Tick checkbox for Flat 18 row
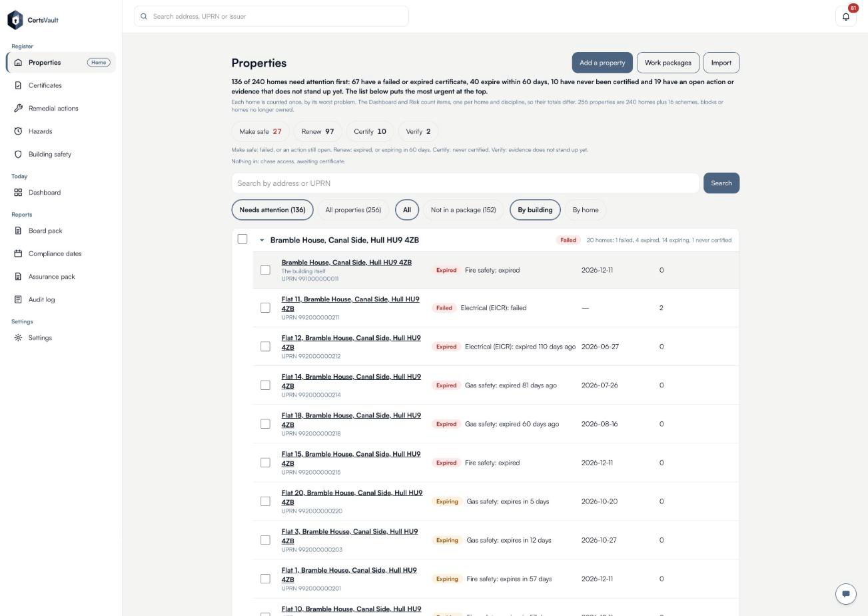Viewport: 868px width, 616px height. (265, 424)
